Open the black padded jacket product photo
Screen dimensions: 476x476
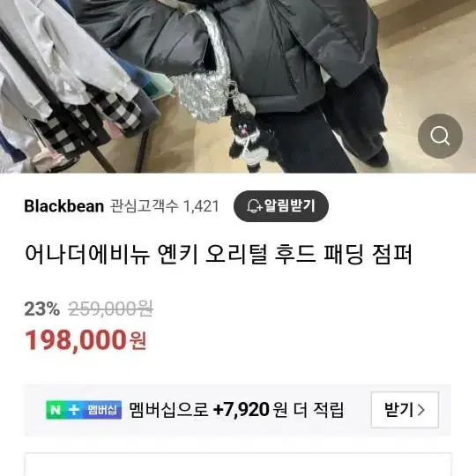point(238,86)
